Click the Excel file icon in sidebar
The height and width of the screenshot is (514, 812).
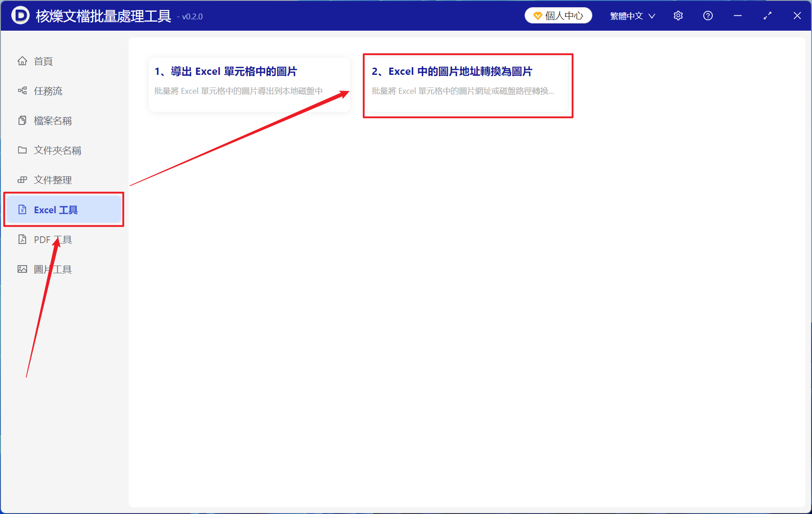pos(22,210)
